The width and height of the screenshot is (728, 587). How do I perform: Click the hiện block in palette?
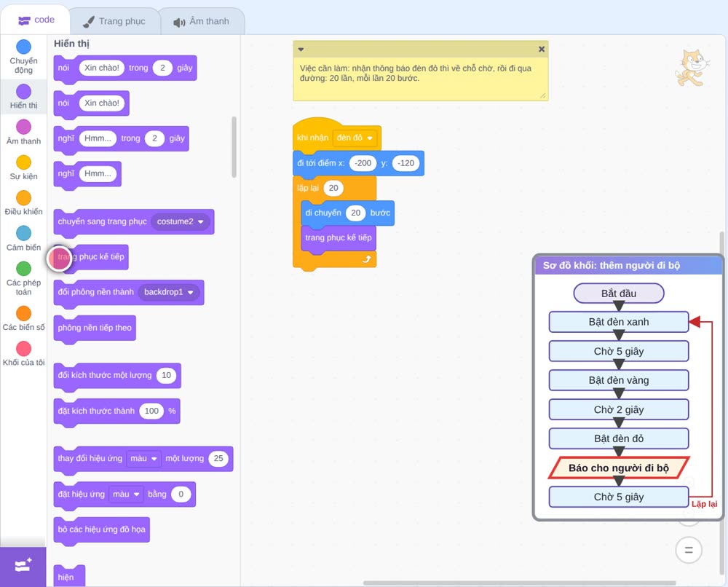pos(69,576)
